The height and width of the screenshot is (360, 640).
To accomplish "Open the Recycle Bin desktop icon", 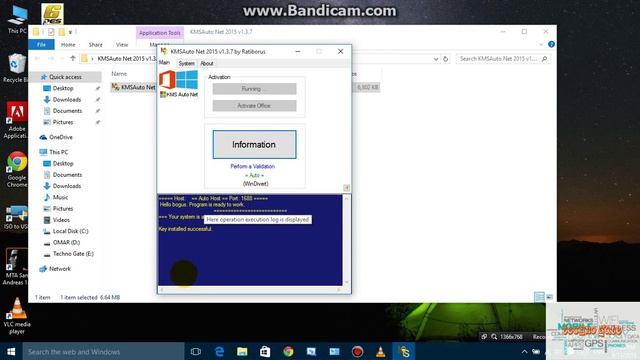I will tap(16, 68).
